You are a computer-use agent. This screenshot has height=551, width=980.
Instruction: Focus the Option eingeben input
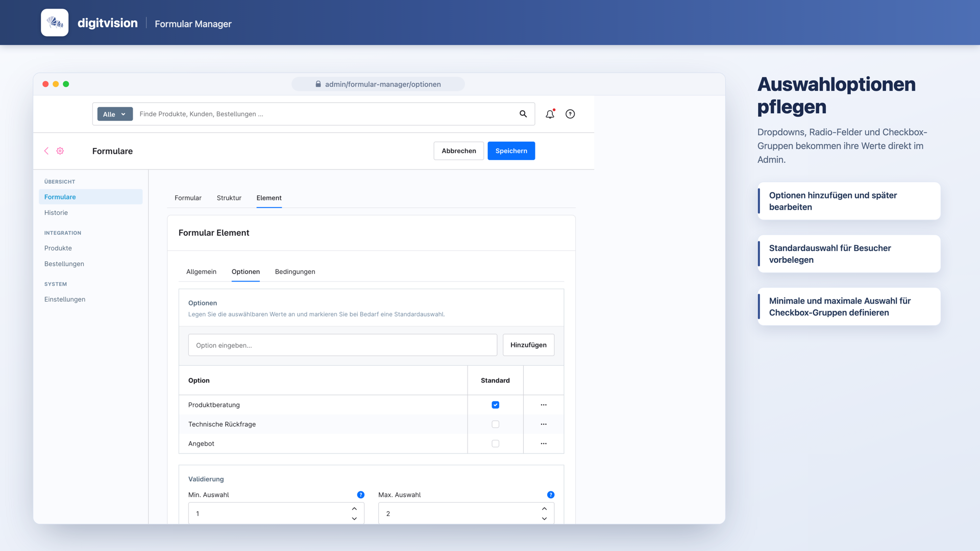click(x=342, y=345)
